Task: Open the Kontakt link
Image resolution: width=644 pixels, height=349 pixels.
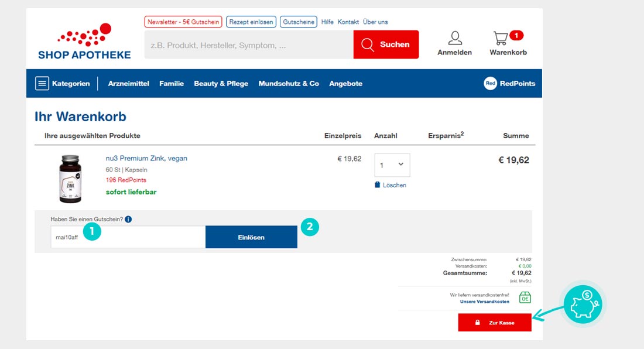Action: (x=348, y=22)
